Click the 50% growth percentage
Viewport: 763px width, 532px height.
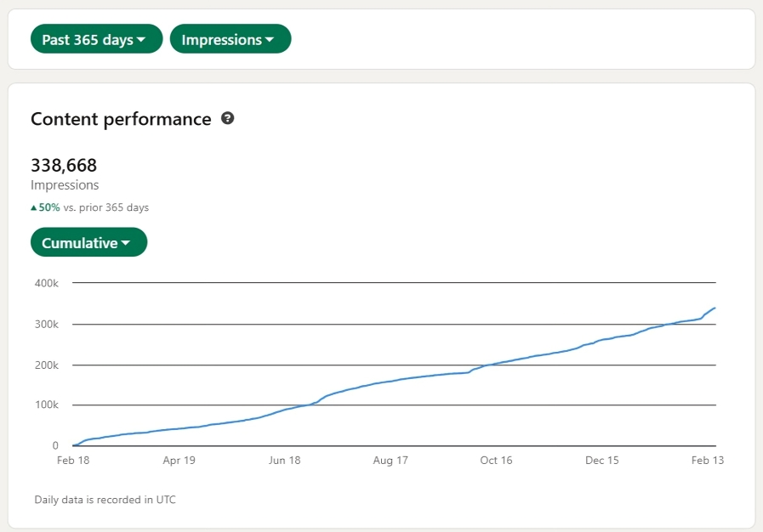[x=49, y=207]
